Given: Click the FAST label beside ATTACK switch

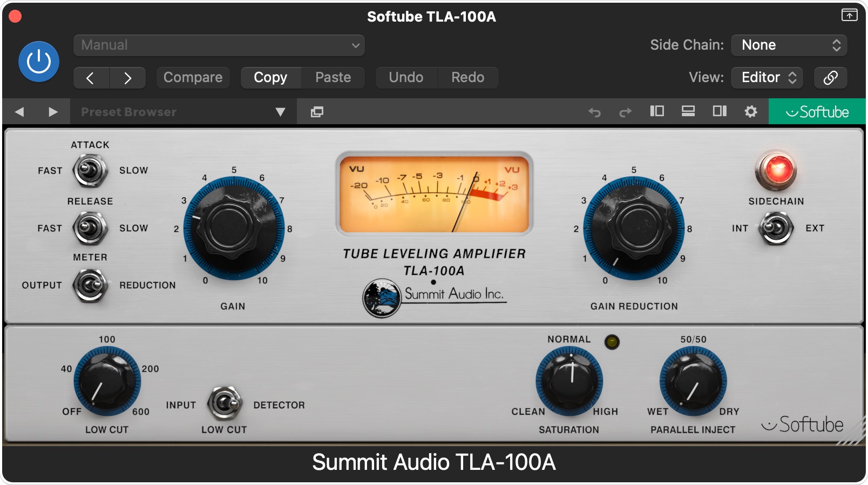Looking at the screenshot, I should click(50, 171).
